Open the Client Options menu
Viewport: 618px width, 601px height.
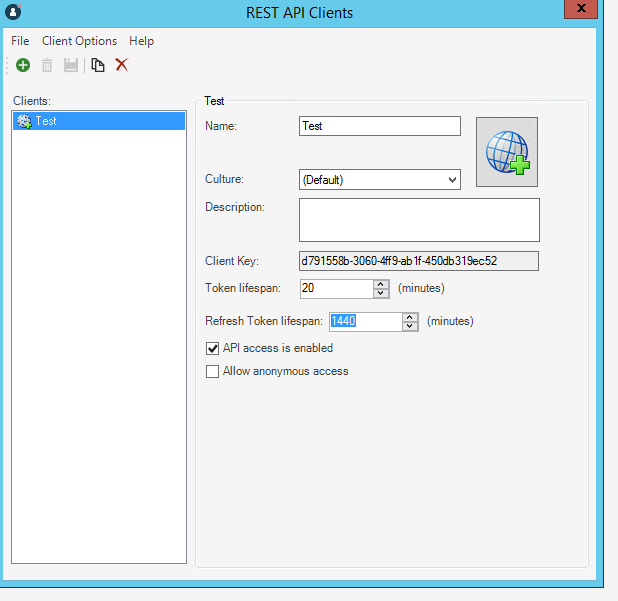pos(79,41)
